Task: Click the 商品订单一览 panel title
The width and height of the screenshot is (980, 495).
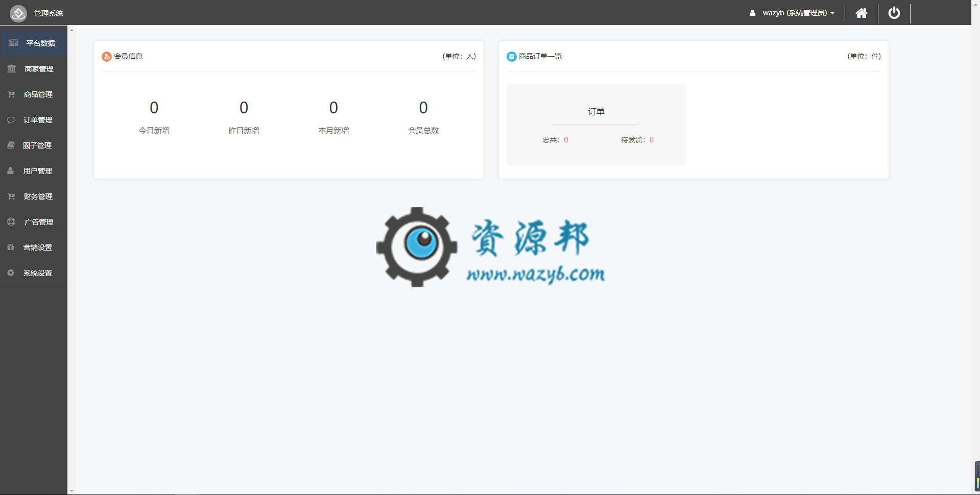Action: tap(540, 56)
